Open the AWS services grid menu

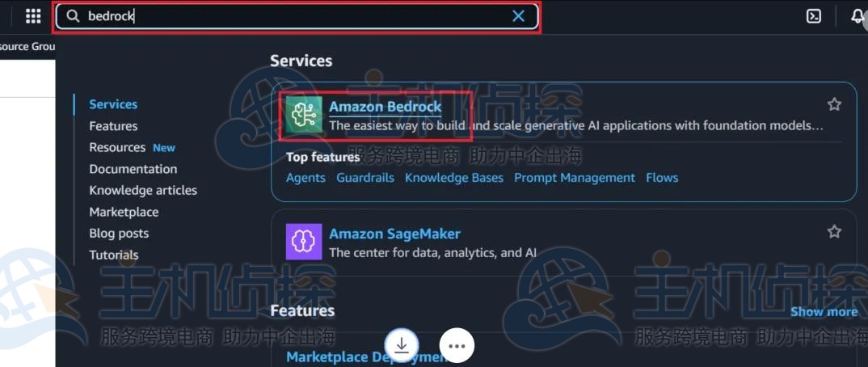coord(33,16)
